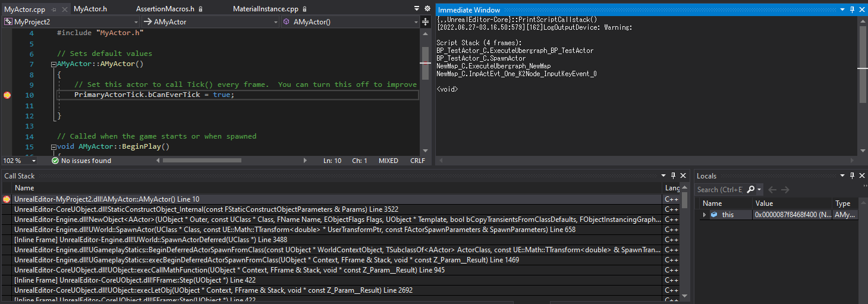This screenshot has height=304, width=868.
Task: Click the Locals search forward arrow
Action: 785,190
